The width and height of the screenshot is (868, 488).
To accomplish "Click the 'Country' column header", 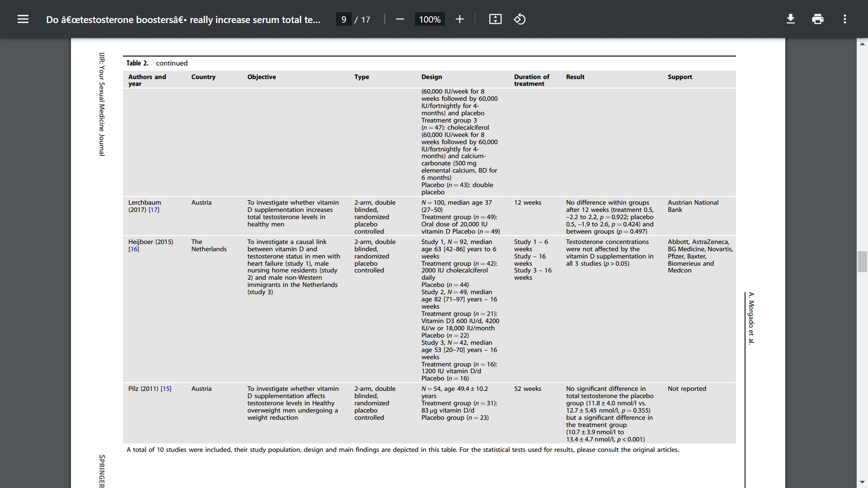I will tap(203, 77).
